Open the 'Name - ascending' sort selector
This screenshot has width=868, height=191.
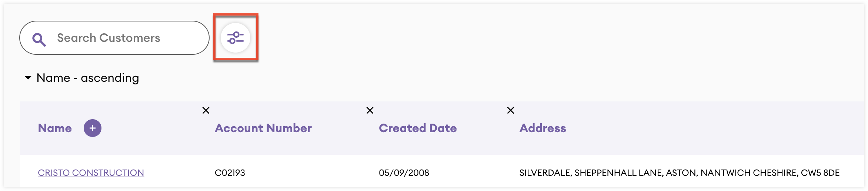click(82, 78)
